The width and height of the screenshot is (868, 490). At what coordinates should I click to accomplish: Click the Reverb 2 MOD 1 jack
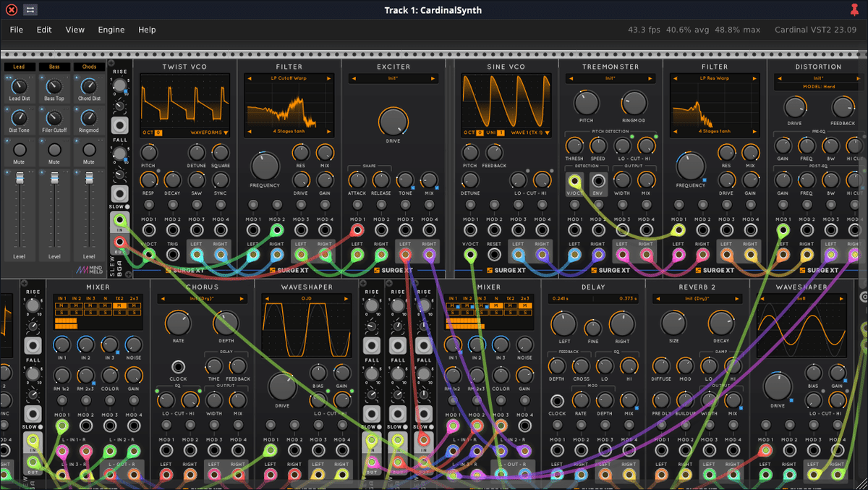pyautogui.click(x=662, y=452)
